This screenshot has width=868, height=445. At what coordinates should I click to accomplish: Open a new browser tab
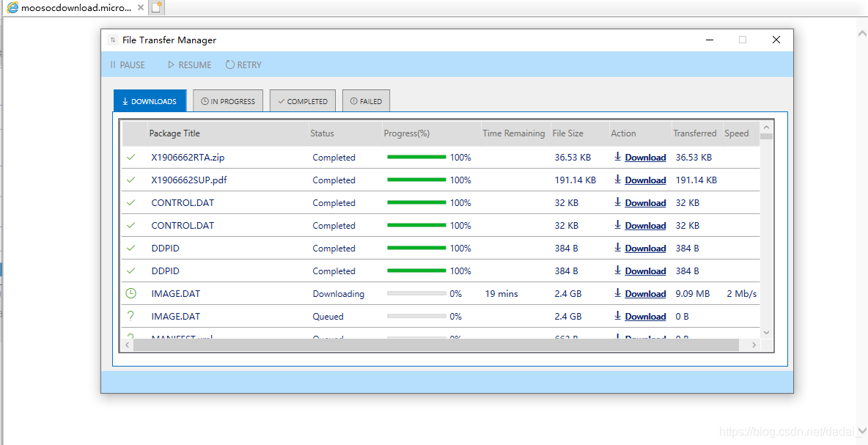pos(157,8)
